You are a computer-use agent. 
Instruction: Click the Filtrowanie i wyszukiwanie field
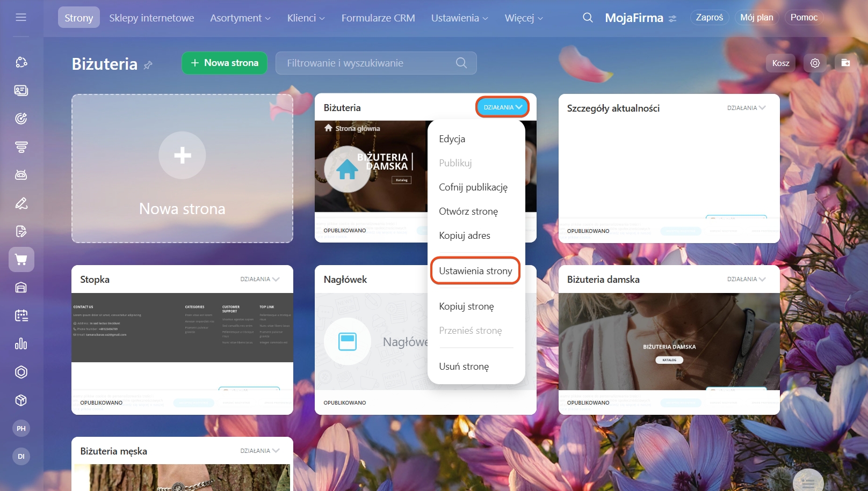click(371, 63)
